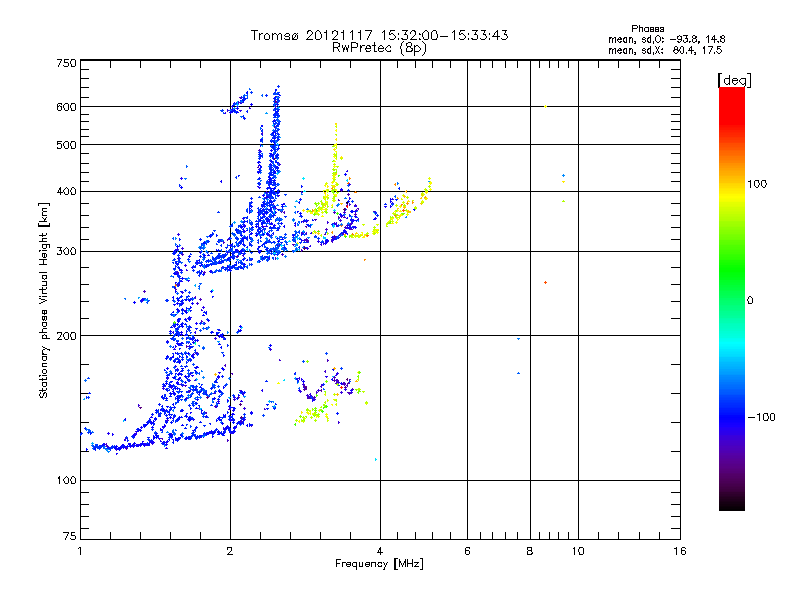Screen dimensions: 800x600
Task: Click the y-axis tick label '75'
Action: click(70, 536)
